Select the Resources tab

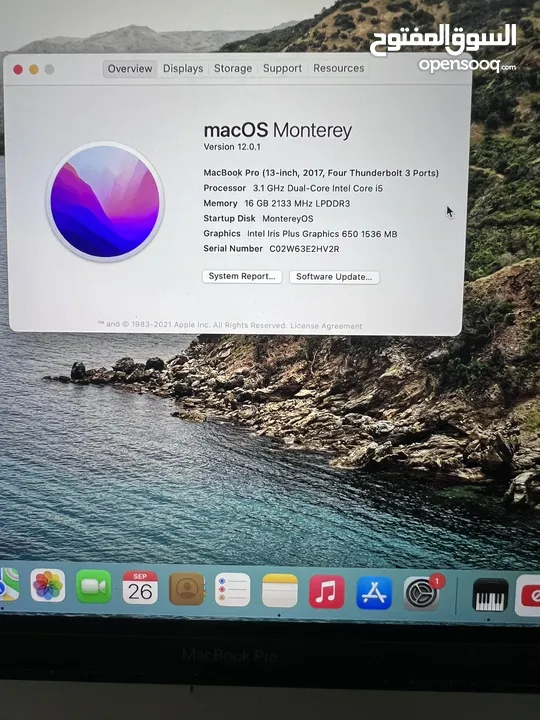[339, 68]
